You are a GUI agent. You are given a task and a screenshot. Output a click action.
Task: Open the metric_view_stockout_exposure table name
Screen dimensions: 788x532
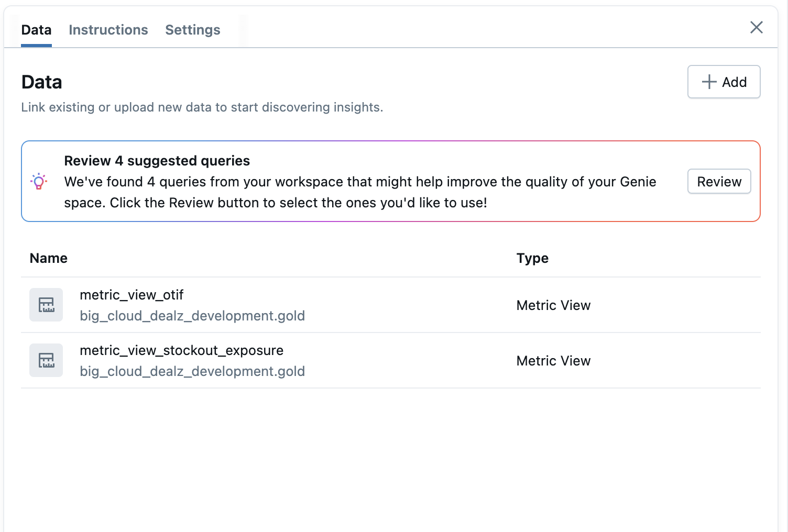point(181,350)
